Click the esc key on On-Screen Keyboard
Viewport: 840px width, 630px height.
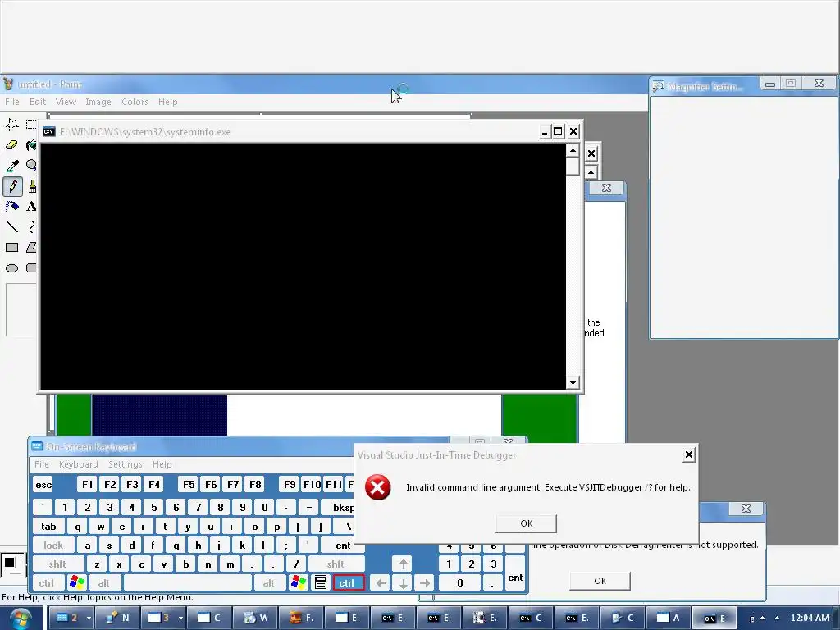[43, 485]
